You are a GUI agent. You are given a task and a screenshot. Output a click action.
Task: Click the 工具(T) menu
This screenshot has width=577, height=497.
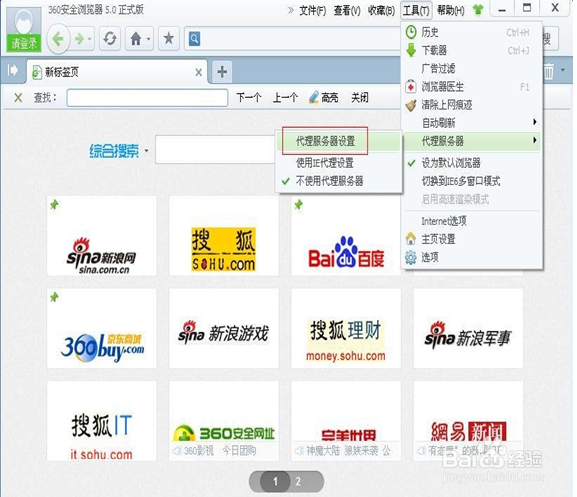click(416, 11)
